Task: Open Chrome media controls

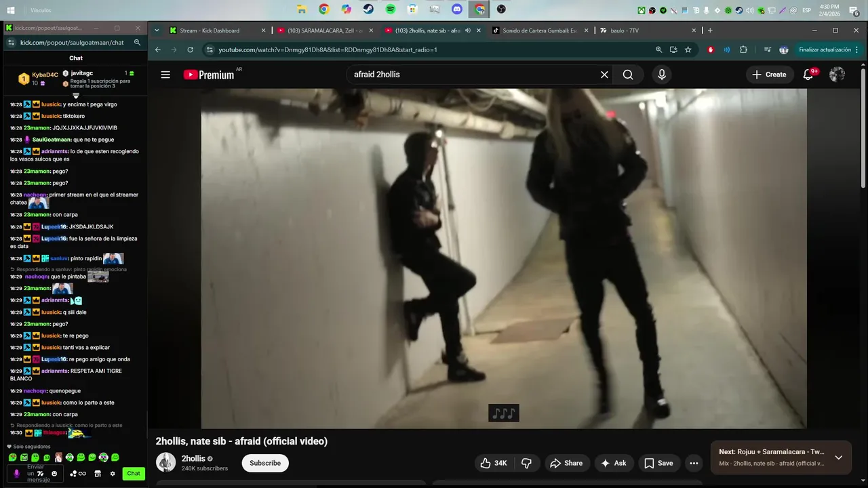Action: click(767, 50)
